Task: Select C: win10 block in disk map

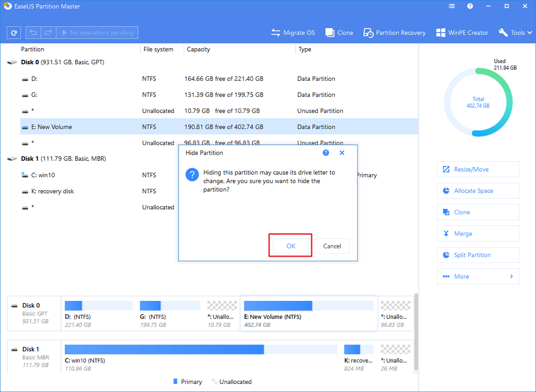Action: point(200,358)
